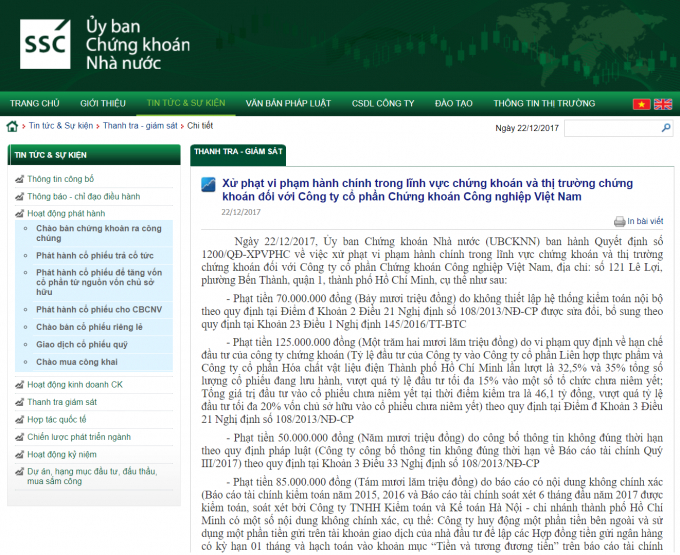Open the Chào mua công khai link
This screenshot has height=555, width=680.
(x=77, y=361)
